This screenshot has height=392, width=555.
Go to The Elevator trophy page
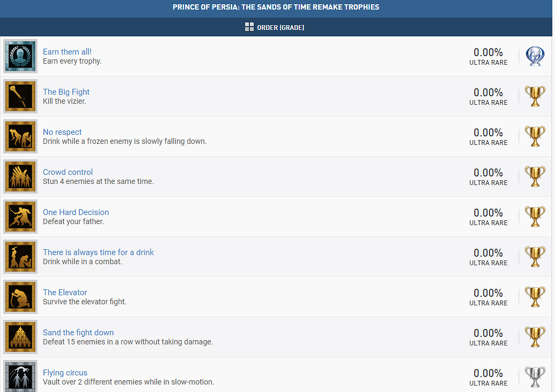(x=65, y=293)
